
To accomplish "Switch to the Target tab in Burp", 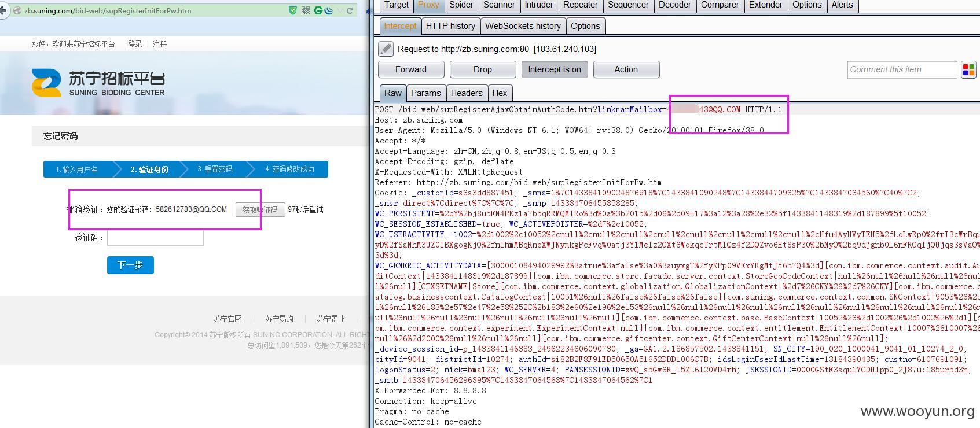I will [x=397, y=5].
